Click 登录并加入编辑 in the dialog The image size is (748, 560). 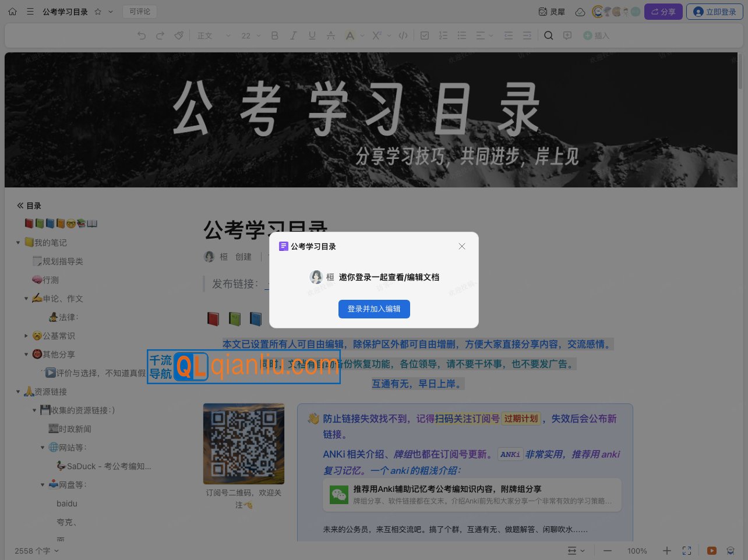(374, 309)
